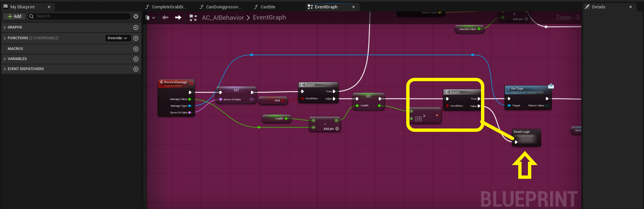Image resolution: width=644 pixels, height=209 pixels.
Task: Expand the VARIABLES section
Action: [5, 59]
